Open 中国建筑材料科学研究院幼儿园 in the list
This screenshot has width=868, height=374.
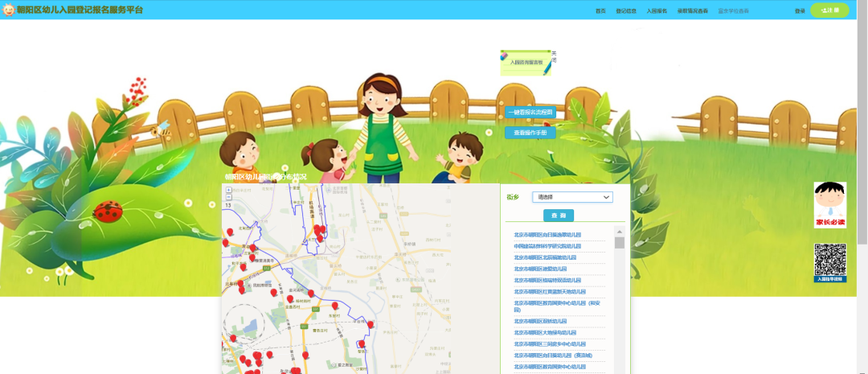click(547, 246)
